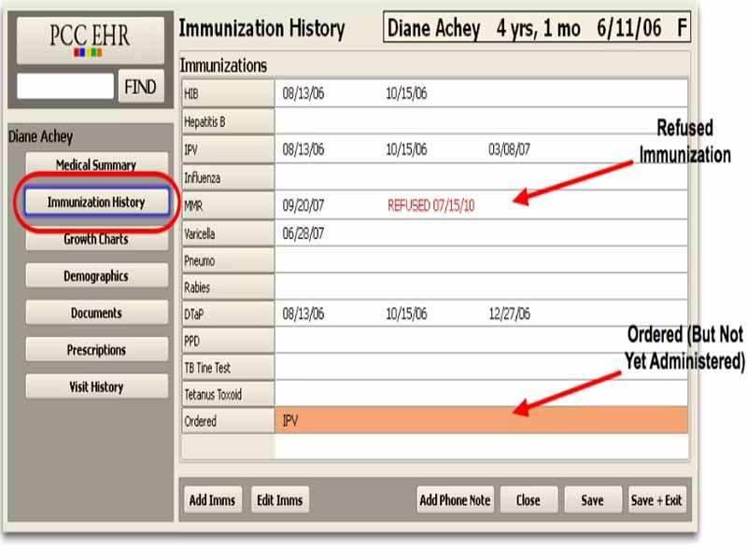Click the FIND button
The height and width of the screenshot is (560, 747).
pos(140,85)
